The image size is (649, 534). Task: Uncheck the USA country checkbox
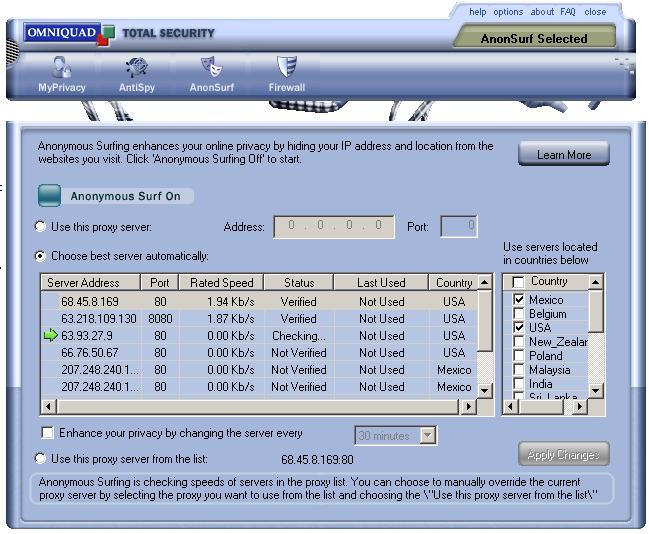[x=519, y=327]
